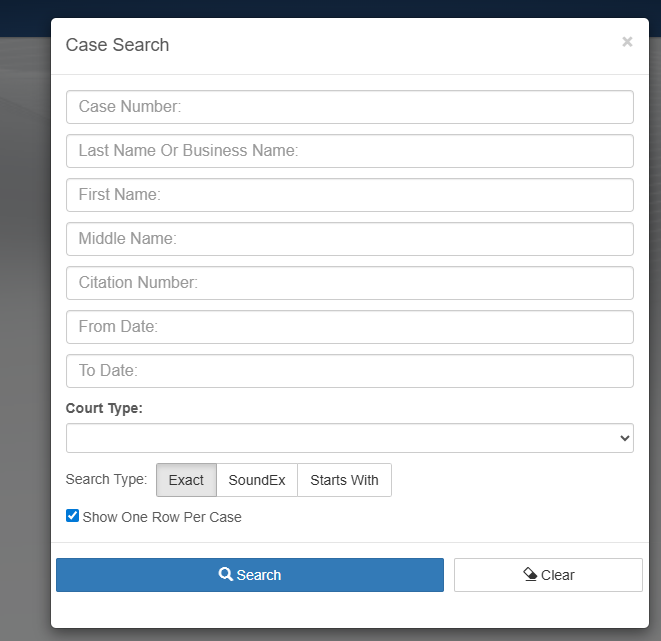Clear the search form
The image size is (661, 641).
(x=548, y=575)
